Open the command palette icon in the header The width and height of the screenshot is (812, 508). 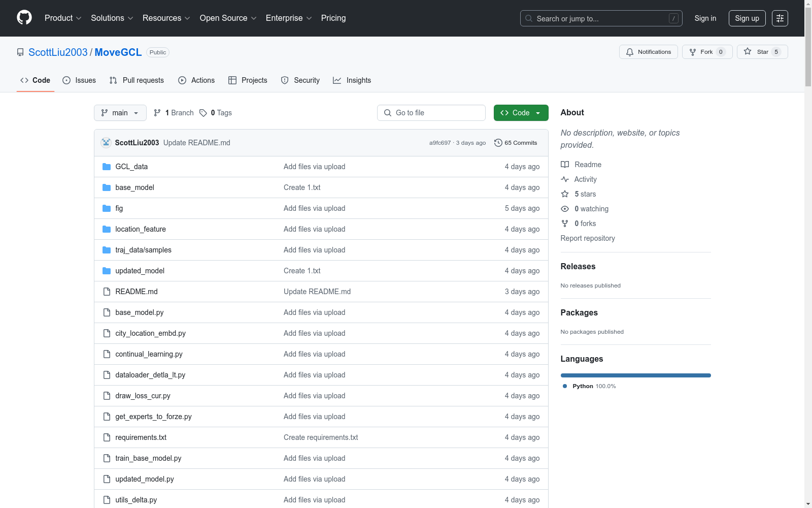pos(780,18)
